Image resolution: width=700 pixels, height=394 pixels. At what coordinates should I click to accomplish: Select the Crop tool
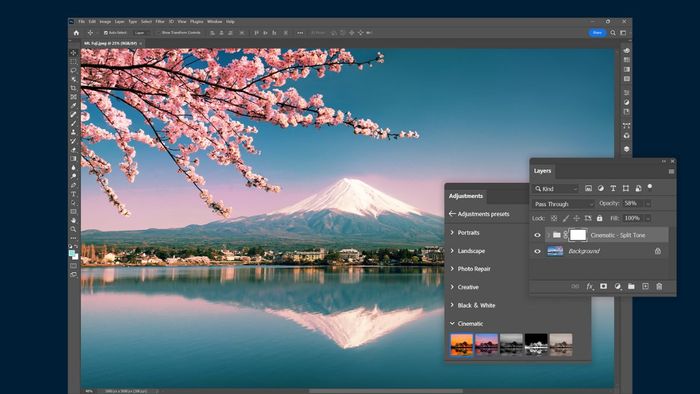click(x=74, y=88)
